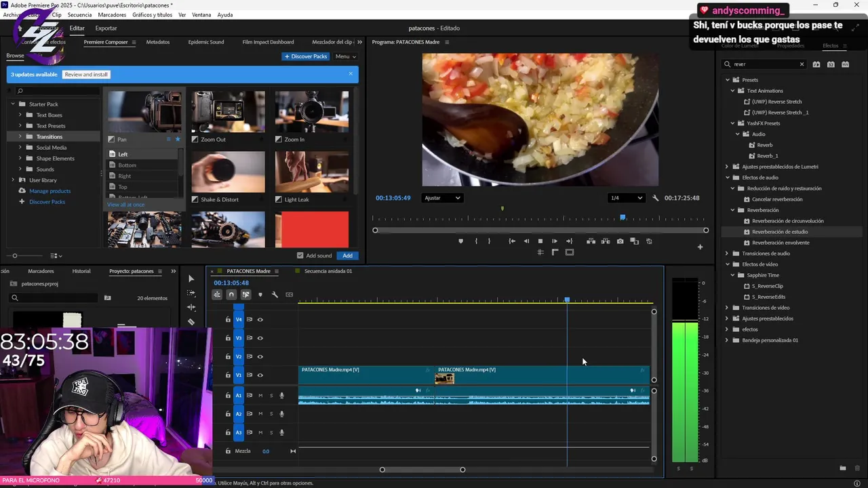
Task: Click Mark In bracket button
Action: (x=476, y=241)
